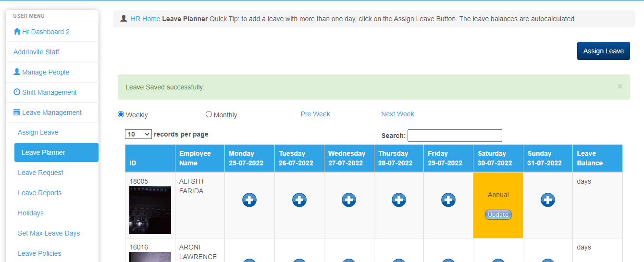Select Leave Planner in the sidebar
Viewport: 644px width, 262px height.
coord(56,152)
